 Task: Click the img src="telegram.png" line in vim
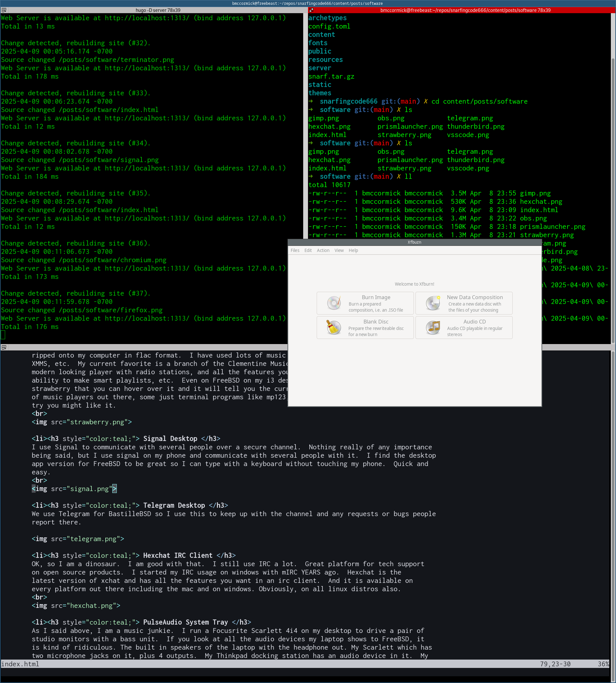click(78, 539)
